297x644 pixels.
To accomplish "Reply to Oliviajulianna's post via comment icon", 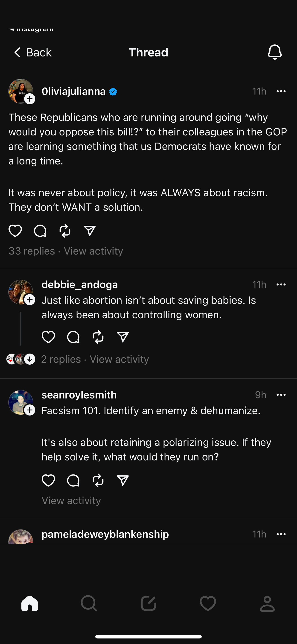I will [x=40, y=231].
